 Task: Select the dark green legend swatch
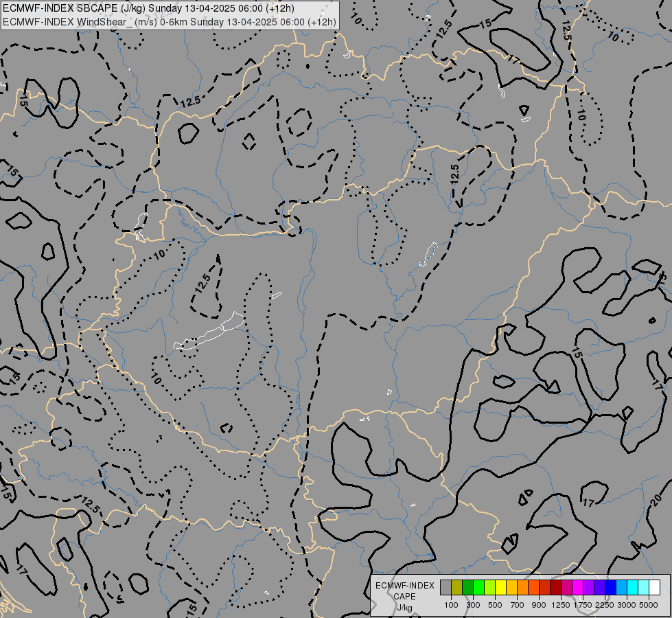[x=467, y=588]
